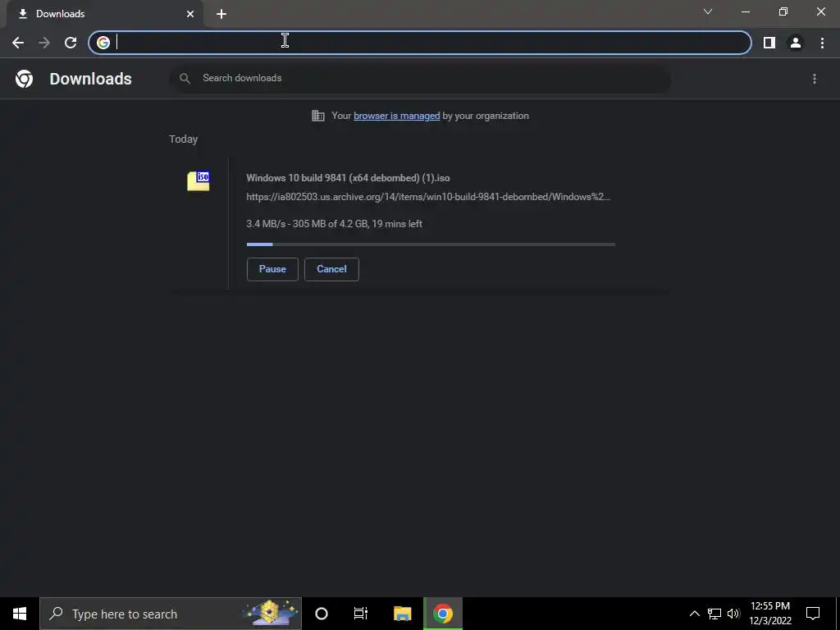840x630 pixels.
Task: Open the profile avatar menu
Action: [x=796, y=43]
